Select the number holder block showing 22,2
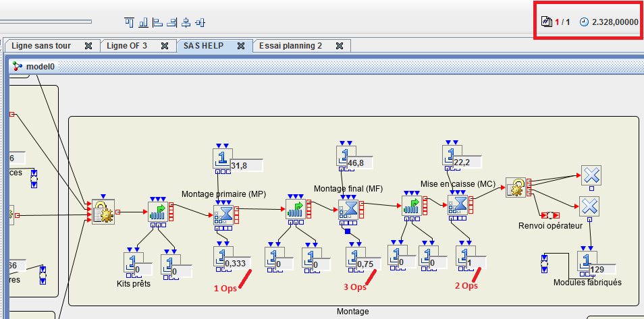This screenshot has height=319, width=644. 452,156
